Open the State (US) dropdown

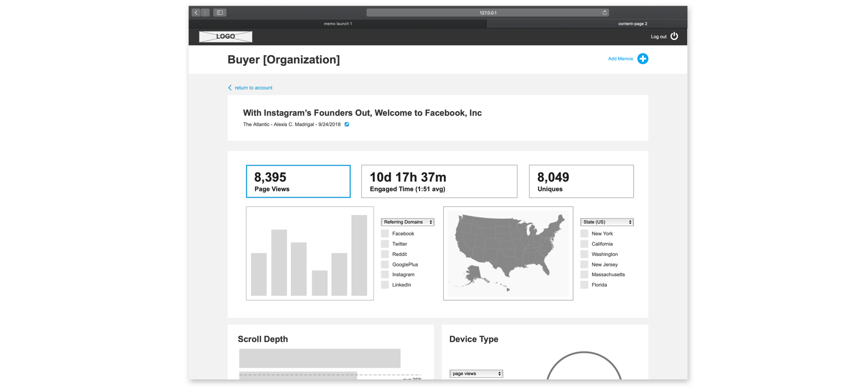click(x=607, y=222)
